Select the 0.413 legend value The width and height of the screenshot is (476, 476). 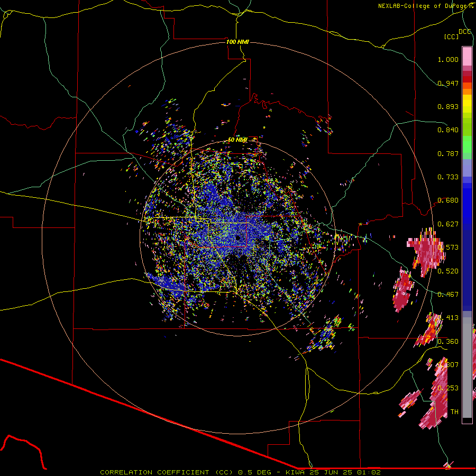pos(448,318)
